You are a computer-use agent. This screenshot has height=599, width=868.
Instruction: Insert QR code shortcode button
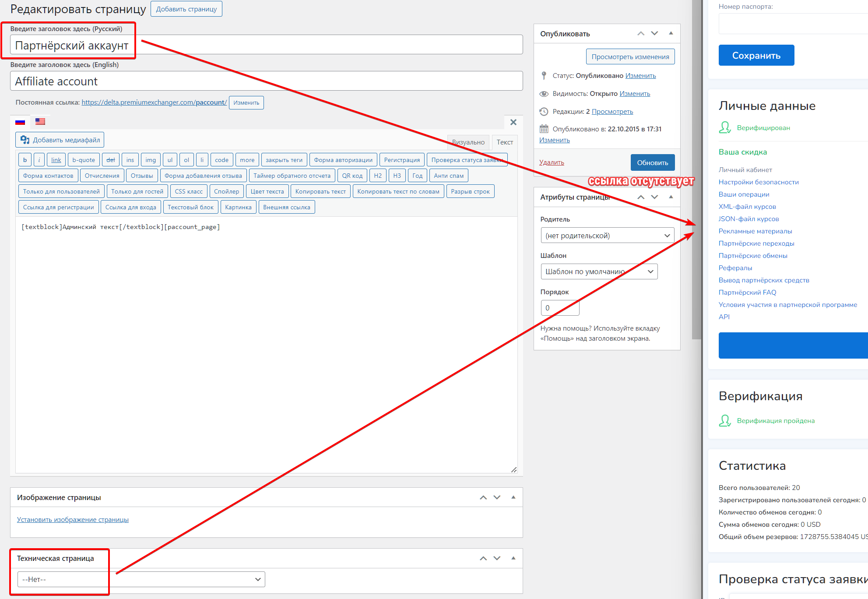352,176
